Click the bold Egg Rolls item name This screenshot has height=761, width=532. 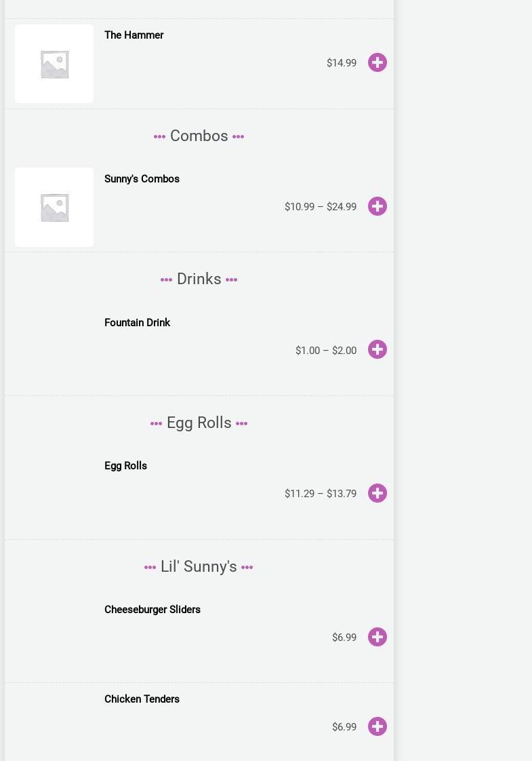point(125,466)
